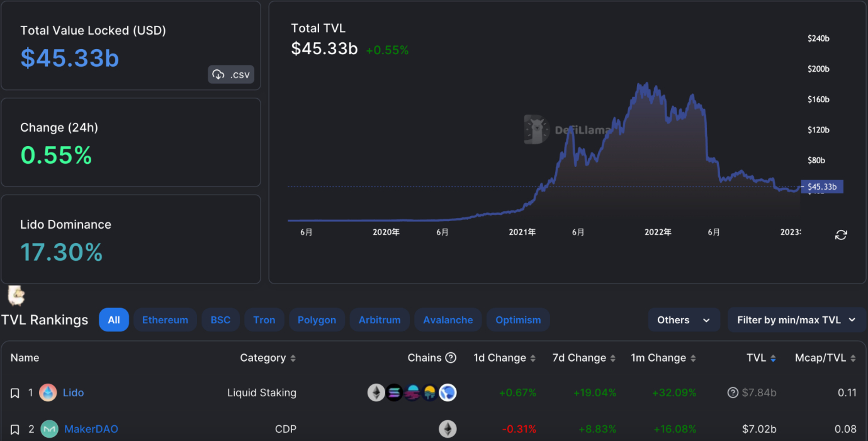This screenshot has width=868, height=441.
Task: Expand the Filter by min/max TVL dropdown
Action: [x=797, y=320]
